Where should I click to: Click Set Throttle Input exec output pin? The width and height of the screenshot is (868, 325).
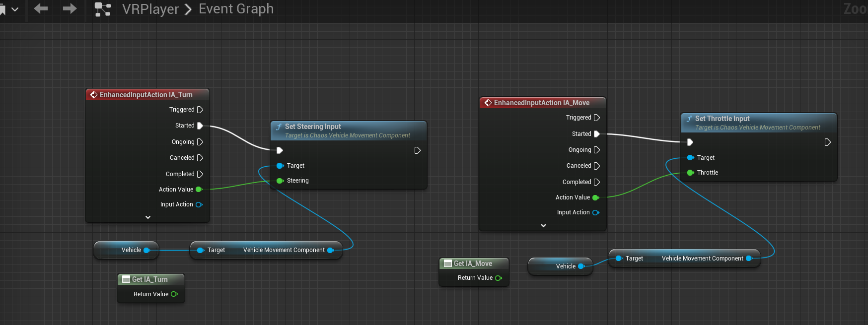[x=828, y=142]
